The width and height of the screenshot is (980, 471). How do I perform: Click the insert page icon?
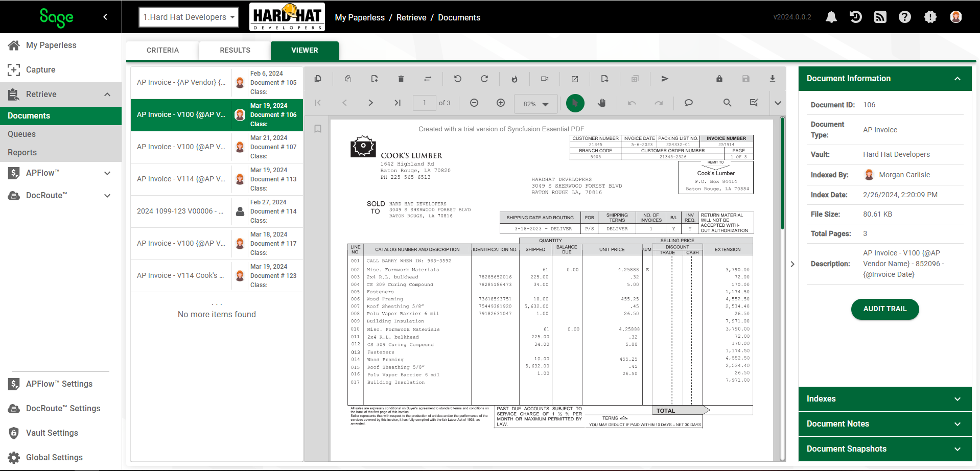coord(375,79)
